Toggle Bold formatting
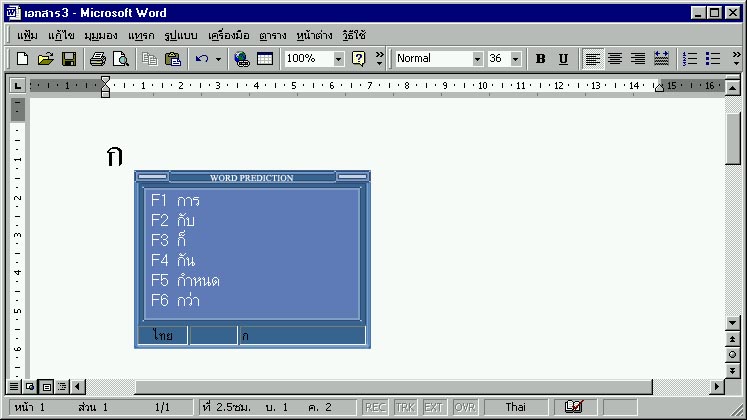 [x=540, y=59]
